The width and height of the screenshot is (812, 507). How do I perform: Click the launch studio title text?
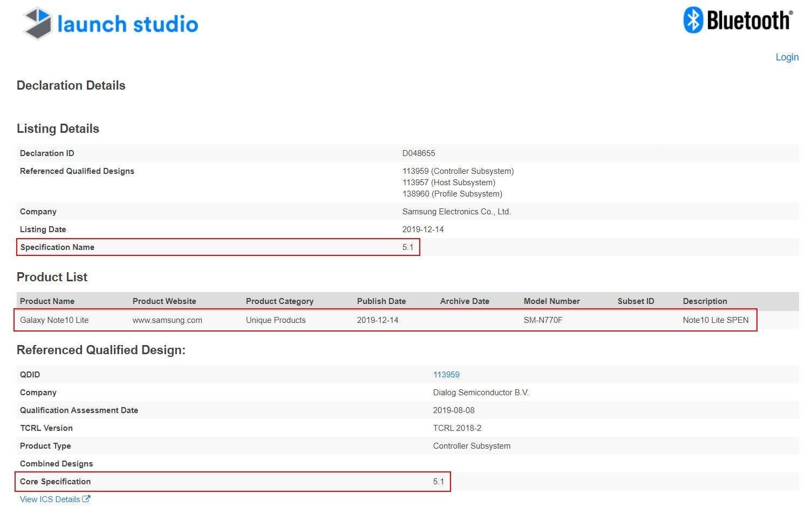(x=127, y=24)
